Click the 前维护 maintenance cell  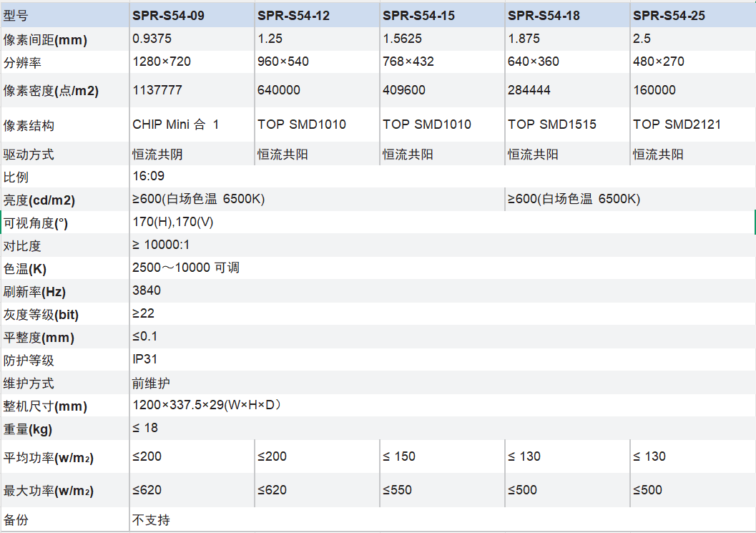click(442, 383)
